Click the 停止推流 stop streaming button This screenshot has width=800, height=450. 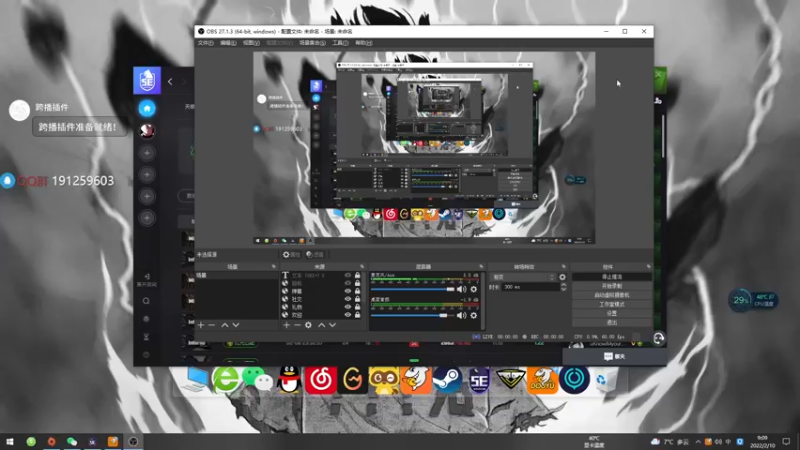[612, 277]
